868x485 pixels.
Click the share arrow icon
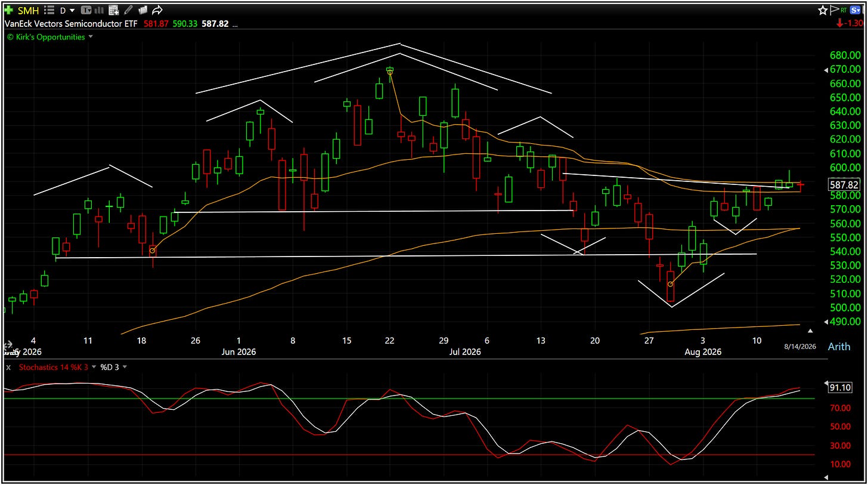click(x=157, y=10)
